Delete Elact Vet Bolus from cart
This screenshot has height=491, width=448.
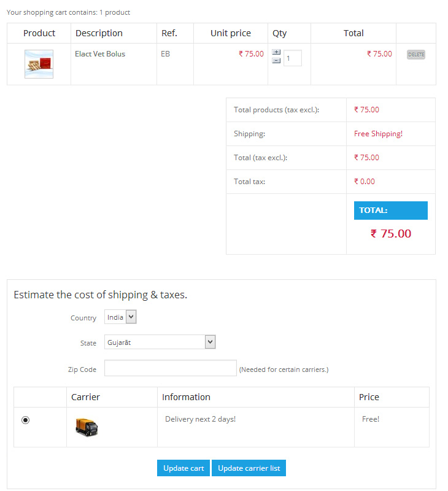point(416,55)
